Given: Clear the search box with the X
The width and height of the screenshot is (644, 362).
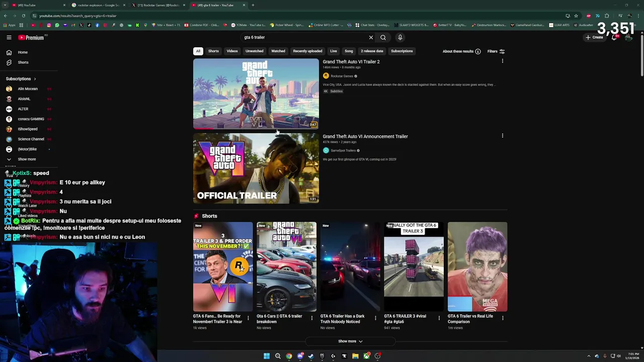Looking at the screenshot, I should 371,37.
